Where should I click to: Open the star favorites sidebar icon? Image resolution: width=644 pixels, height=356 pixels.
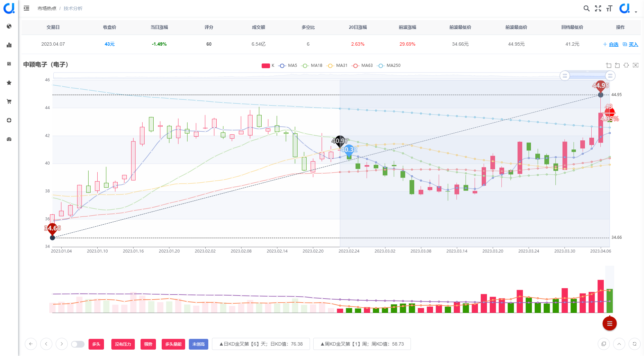click(9, 83)
